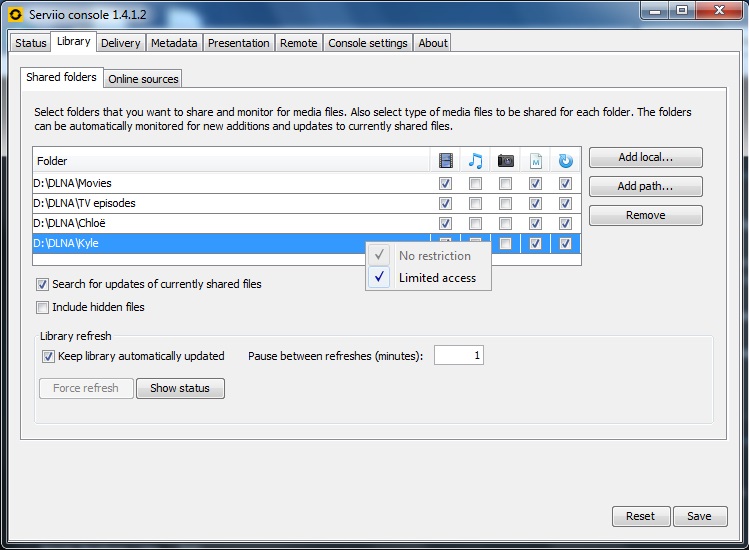Remove the selected folder
The width and height of the screenshot is (749, 550).
click(645, 216)
